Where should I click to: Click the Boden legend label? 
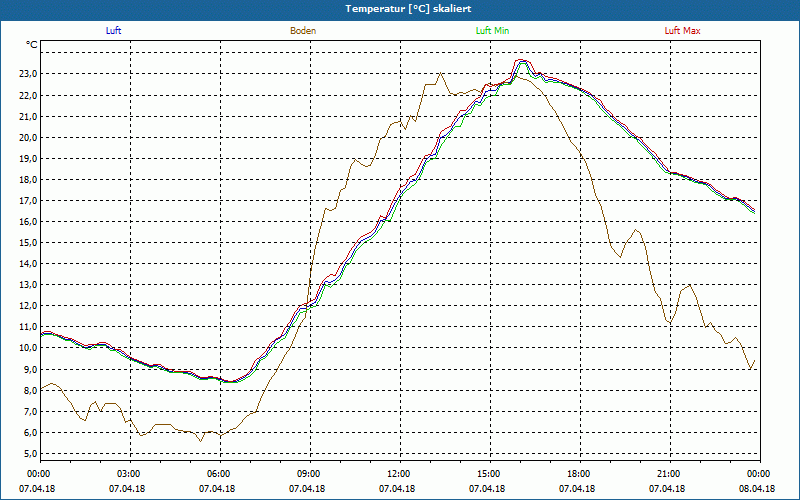[x=303, y=31]
